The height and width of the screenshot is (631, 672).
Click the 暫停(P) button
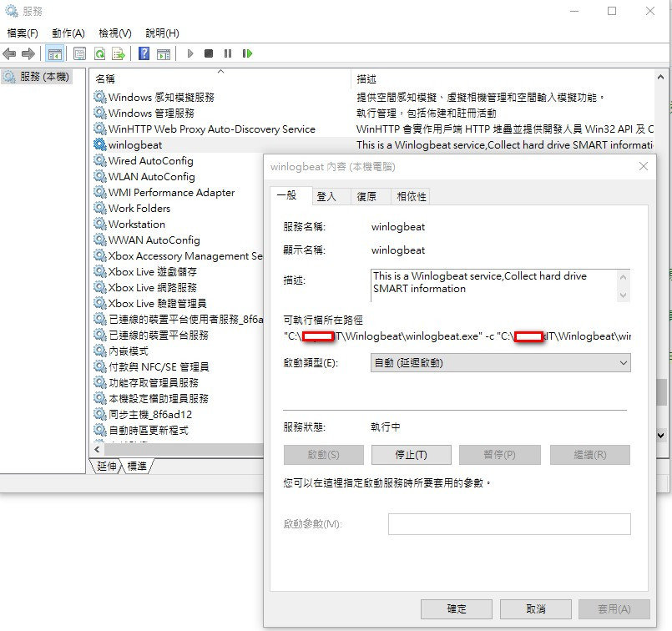[499, 455]
